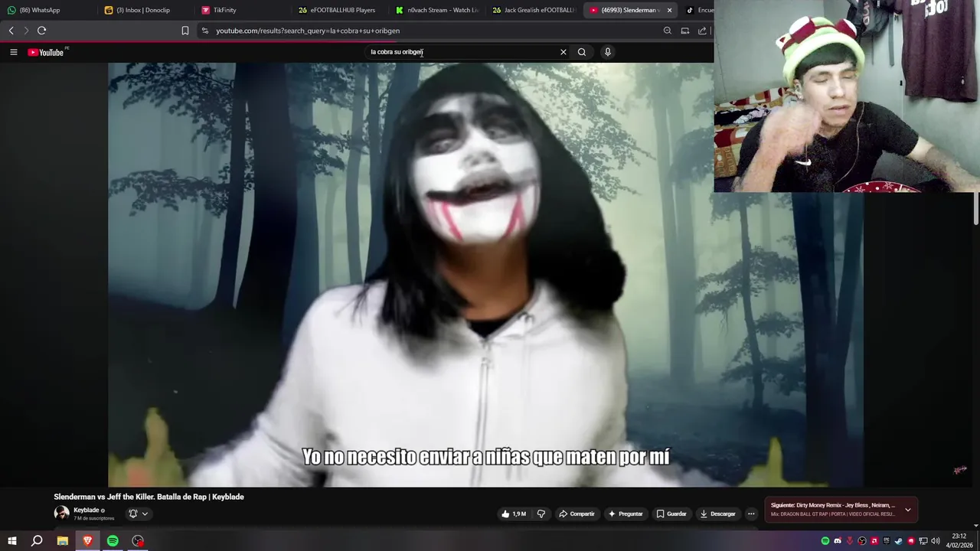The height and width of the screenshot is (551, 980).
Task: Open File Explorer from the taskbar
Action: (x=63, y=541)
